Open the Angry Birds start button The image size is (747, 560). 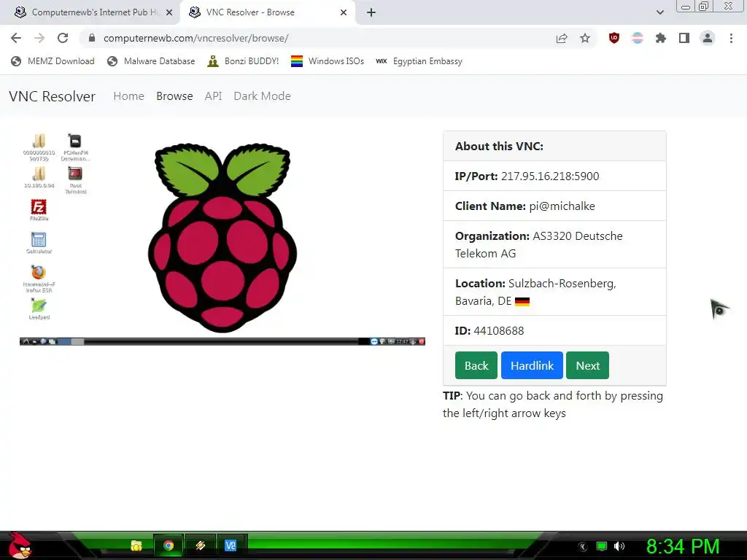tap(19, 545)
